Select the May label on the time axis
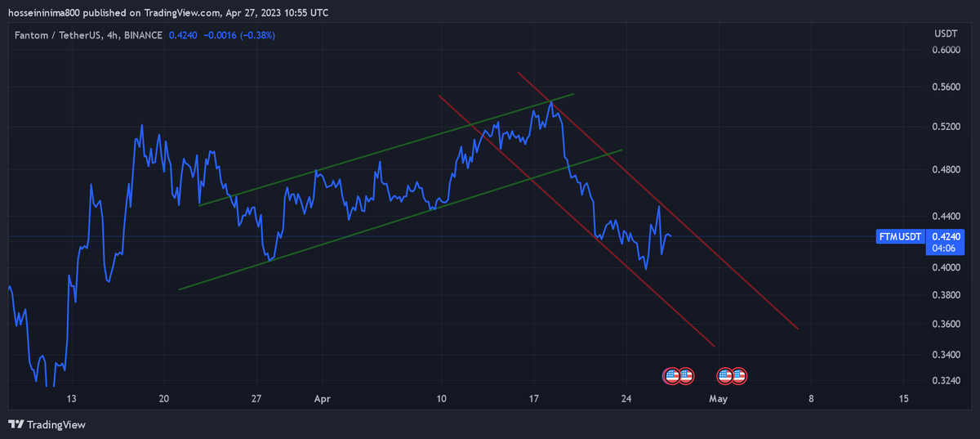The height and width of the screenshot is (439, 980). pyautogui.click(x=718, y=399)
